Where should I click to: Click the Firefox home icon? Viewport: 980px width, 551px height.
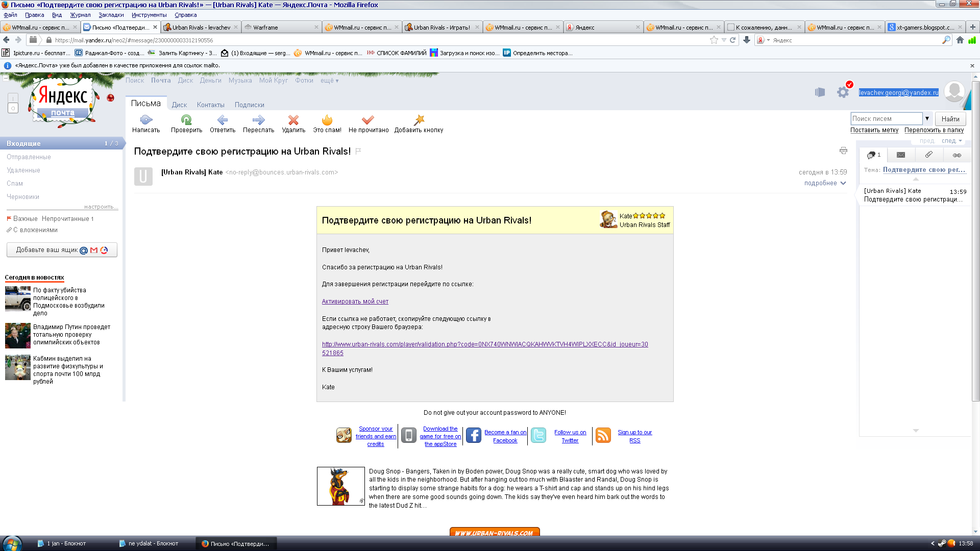click(x=960, y=40)
